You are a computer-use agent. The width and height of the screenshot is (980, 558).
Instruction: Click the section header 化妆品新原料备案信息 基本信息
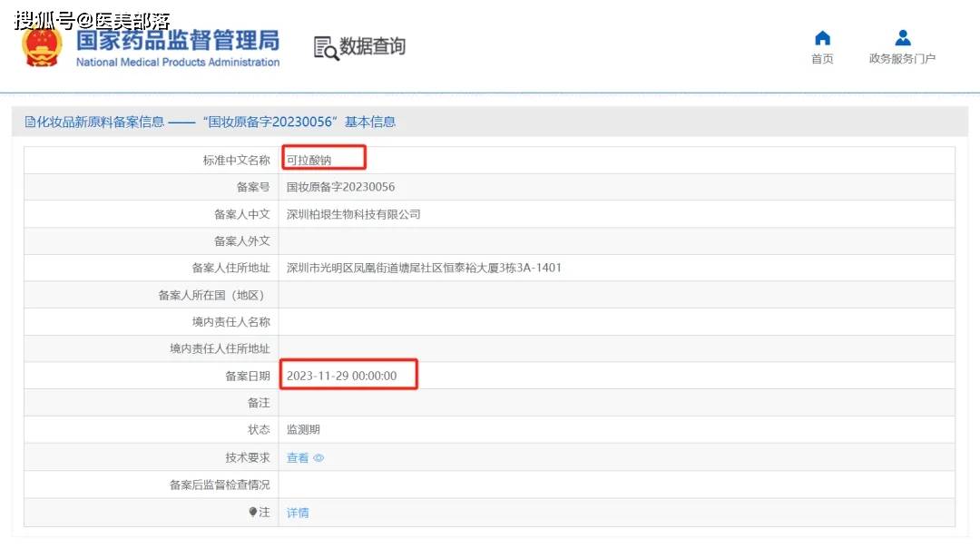tap(211, 122)
